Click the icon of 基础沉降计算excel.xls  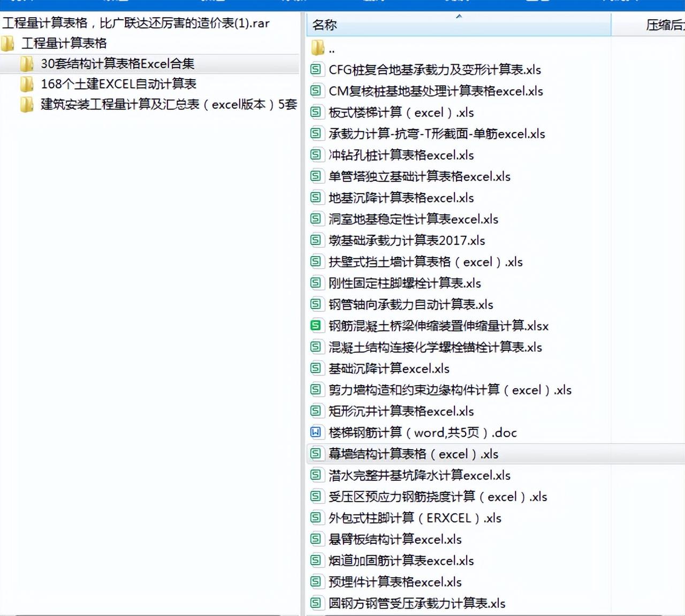point(316,368)
